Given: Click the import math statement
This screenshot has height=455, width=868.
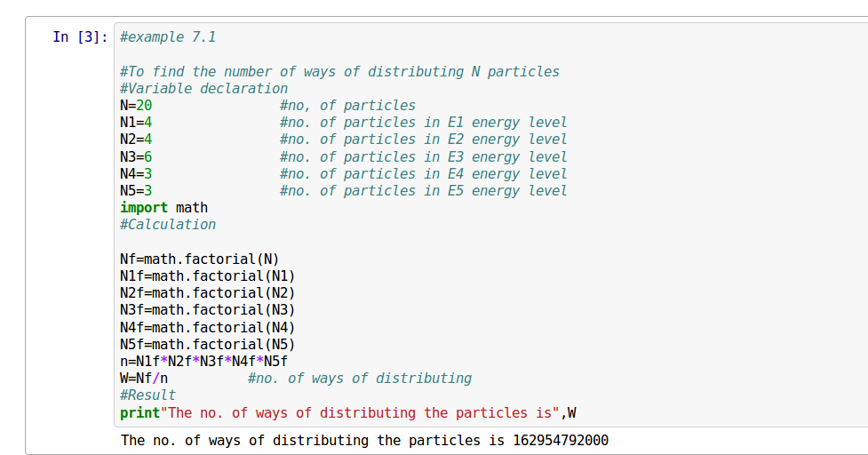Looking at the screenshot, I should click(163, 208).
